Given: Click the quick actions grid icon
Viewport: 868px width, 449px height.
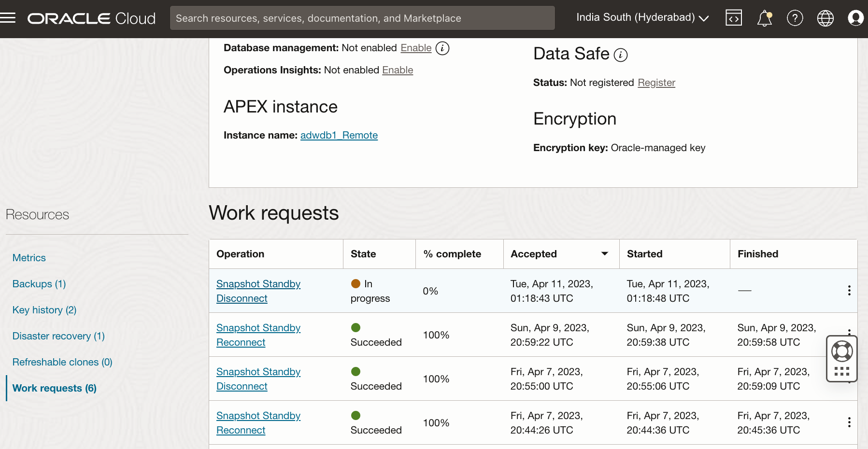Looking at the screenshot, I should [x=841, y=371].
